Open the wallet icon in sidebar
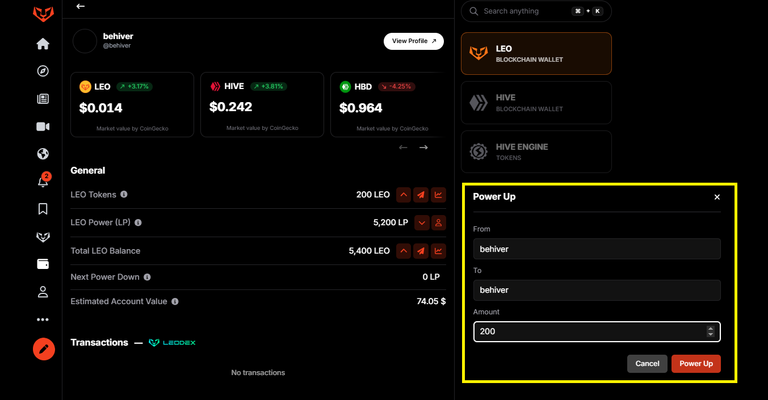 point(43,264)
